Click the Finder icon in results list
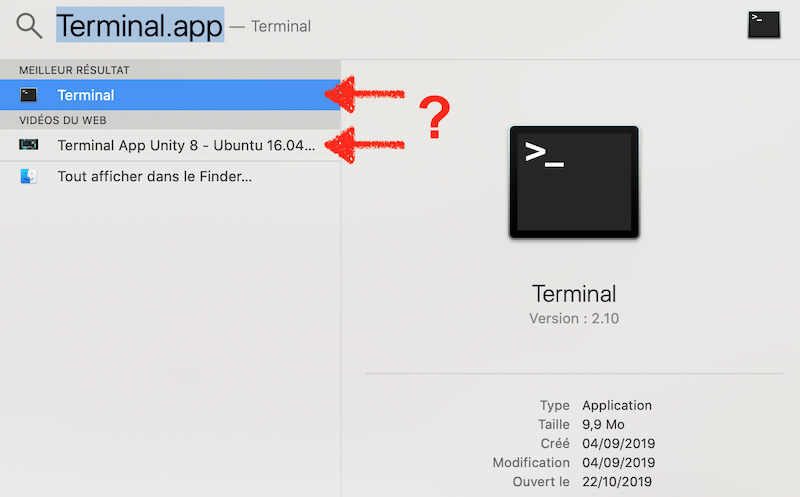Screen dimensions: 800x497 29,176
